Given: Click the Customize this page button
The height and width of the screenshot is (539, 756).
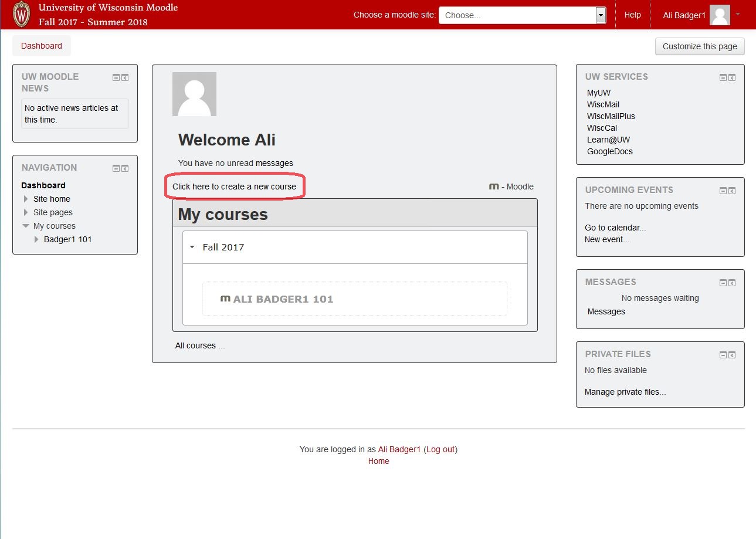Looking at the screenshot, I should [x=700, y=46].
